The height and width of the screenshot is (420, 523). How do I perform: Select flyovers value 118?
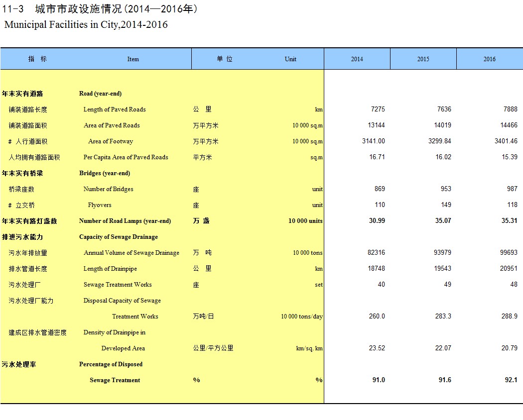click(513, 205)
